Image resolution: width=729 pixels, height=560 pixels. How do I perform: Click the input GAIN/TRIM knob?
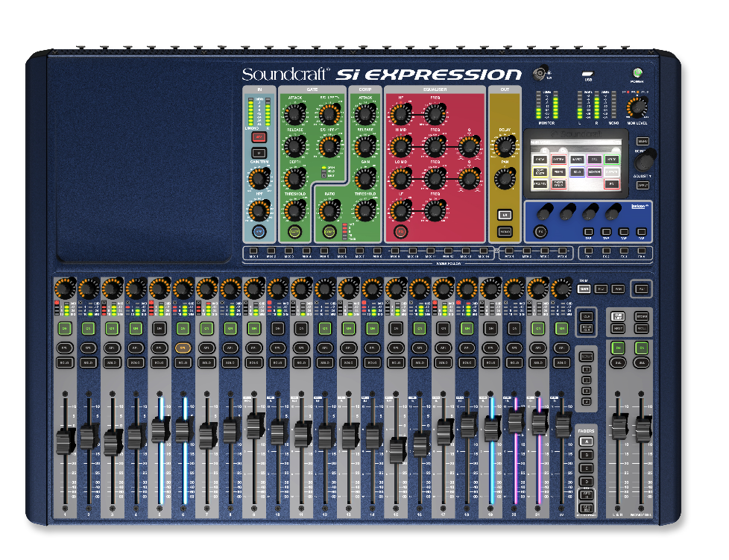point(259,178)
